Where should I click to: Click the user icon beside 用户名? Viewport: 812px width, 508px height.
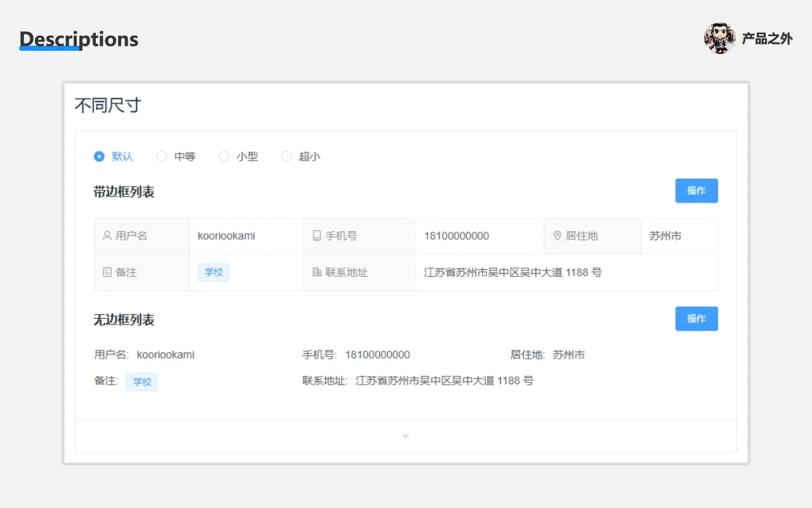pyautogui.click(x=107, y=236)
